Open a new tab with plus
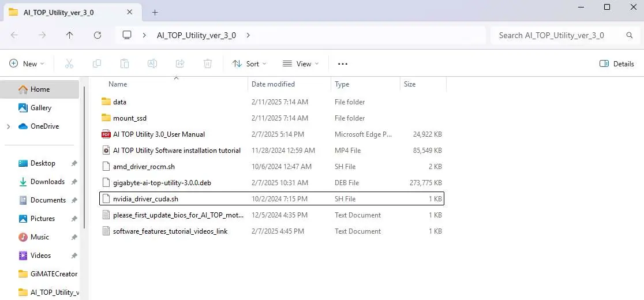This screenshot has width=644, height=300. click(x=155, y=12)
